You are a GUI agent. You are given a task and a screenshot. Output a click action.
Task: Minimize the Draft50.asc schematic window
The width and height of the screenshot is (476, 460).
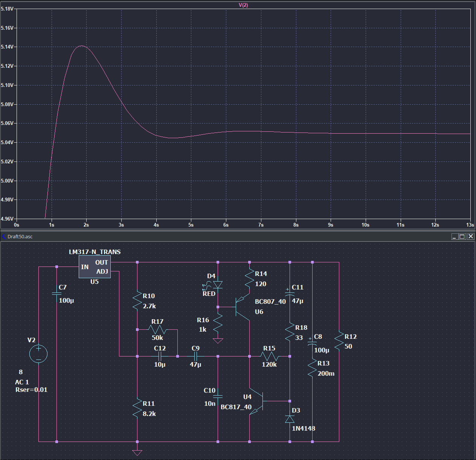[455, 236]
